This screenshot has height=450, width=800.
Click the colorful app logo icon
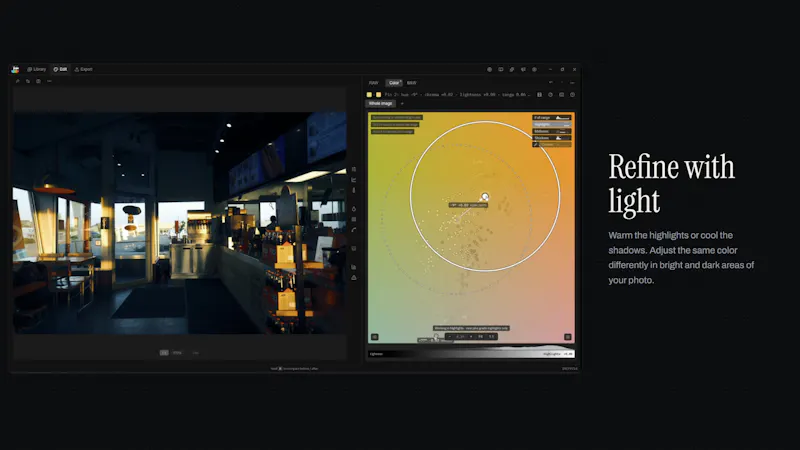(x=15, y=69)
